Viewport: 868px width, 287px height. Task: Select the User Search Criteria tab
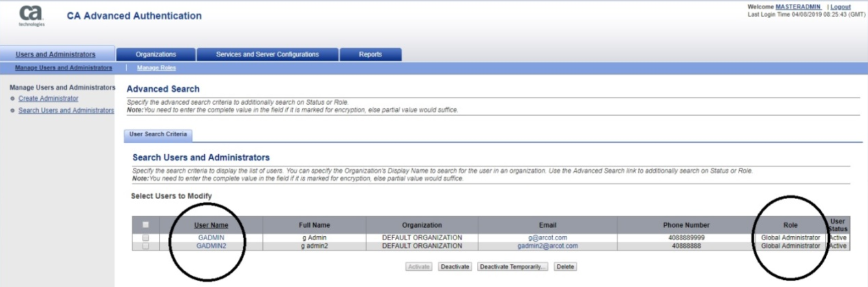coord(158,135)
